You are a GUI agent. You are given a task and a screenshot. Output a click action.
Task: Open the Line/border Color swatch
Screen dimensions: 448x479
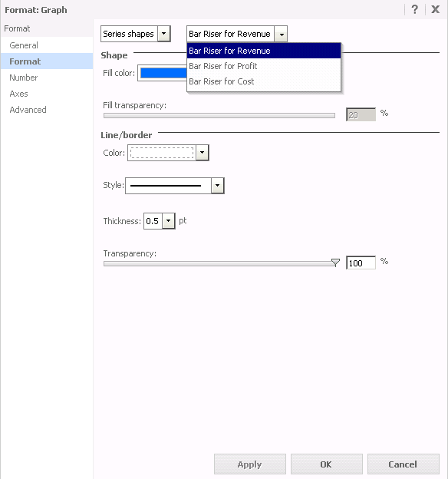(x=162, y=153)
